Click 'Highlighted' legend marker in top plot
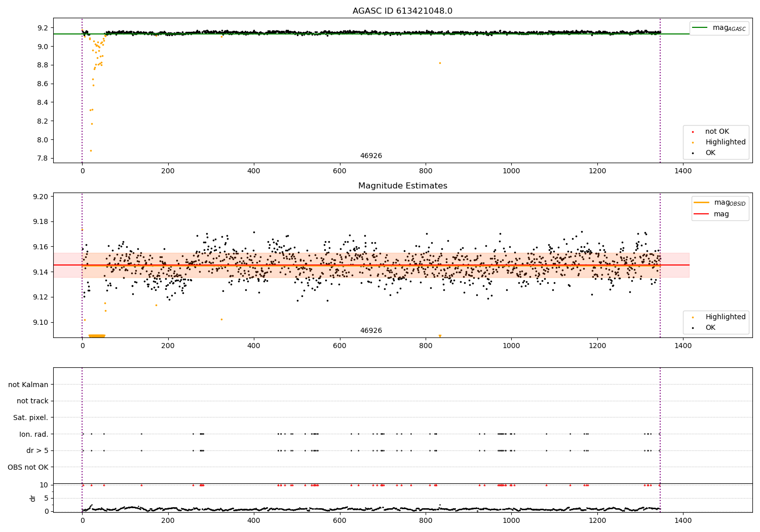 [693, 142]
